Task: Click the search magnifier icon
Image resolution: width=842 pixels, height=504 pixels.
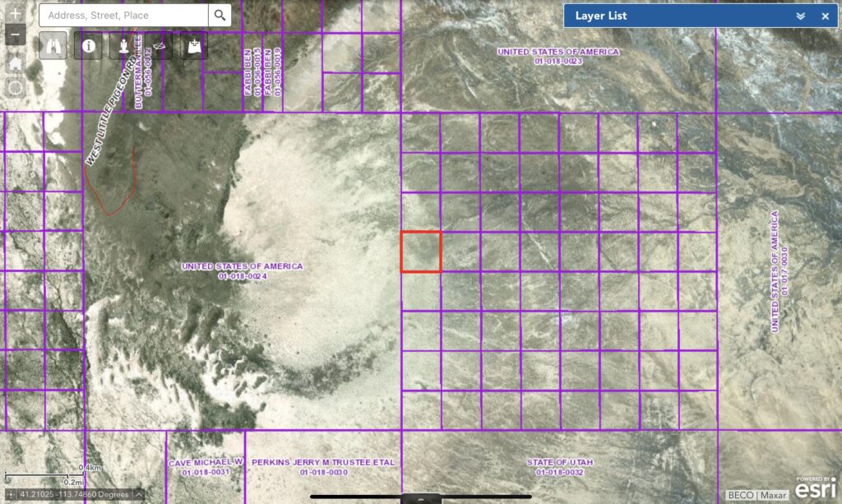Action: pos(218,15)
